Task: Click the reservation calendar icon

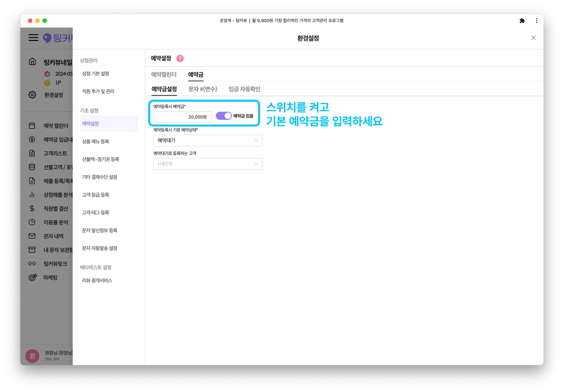Action: 32,126
